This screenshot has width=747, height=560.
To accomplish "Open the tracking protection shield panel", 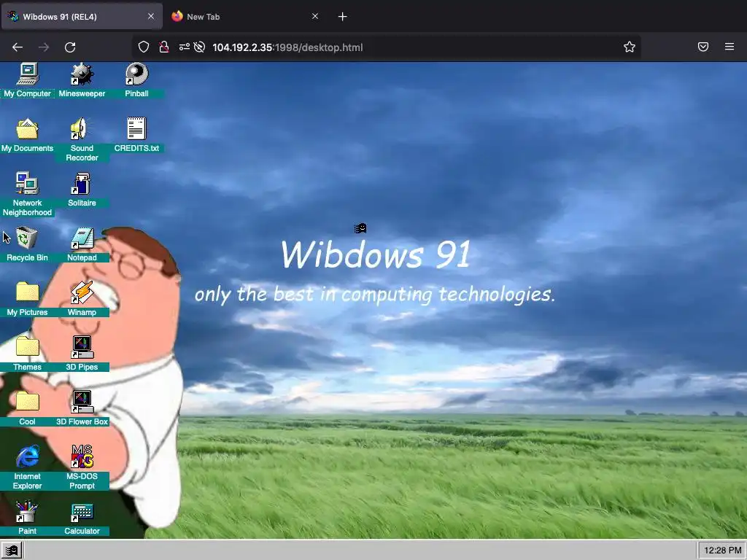I will pos(144,47).
